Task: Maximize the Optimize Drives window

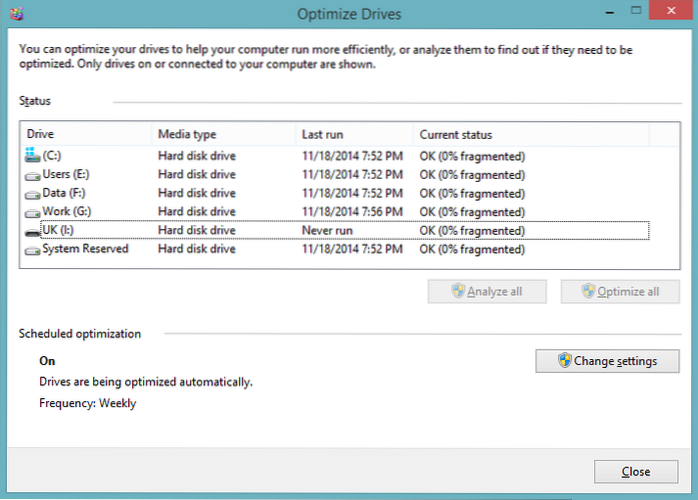Action: pyautogui.click(x=636, y=11)
